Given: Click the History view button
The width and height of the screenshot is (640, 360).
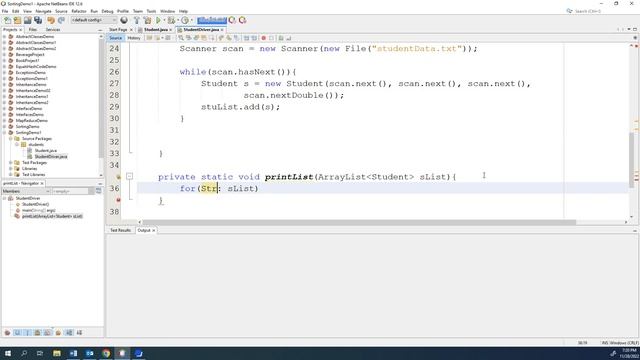Looking at the screenshot, I should tap(133, 38).
